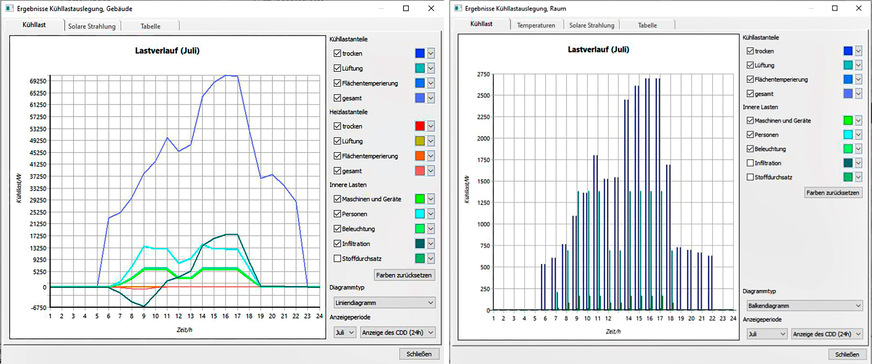Screen dimensions: 872x364
Task: Click app icon in Gebäude window title bar
Action: pyautogui.click(x=9, y=9)
